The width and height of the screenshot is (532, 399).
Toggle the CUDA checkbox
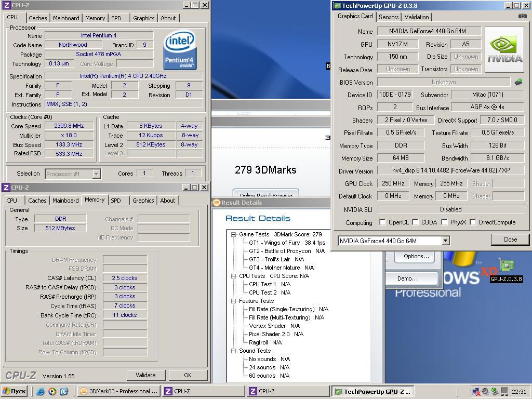pos(415,222)
